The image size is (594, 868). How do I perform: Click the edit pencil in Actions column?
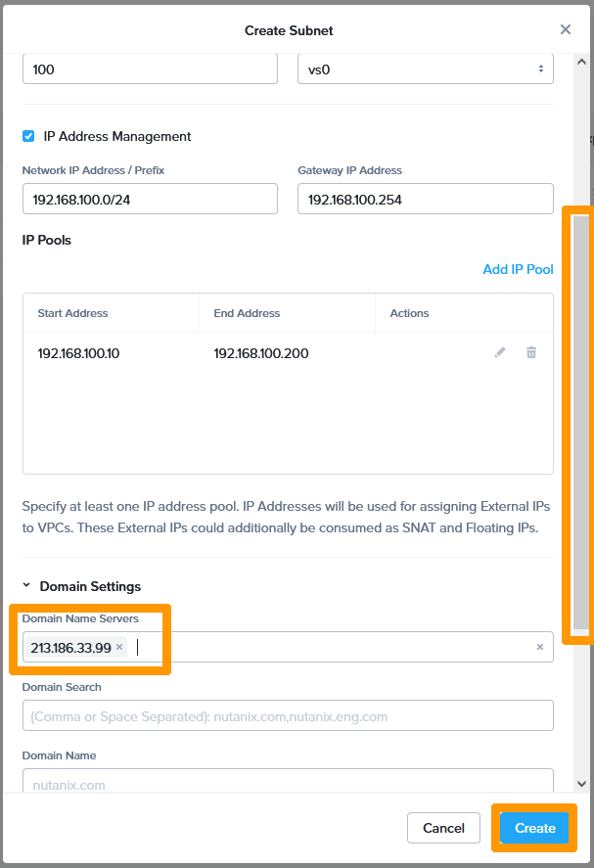tap(500, 352)
